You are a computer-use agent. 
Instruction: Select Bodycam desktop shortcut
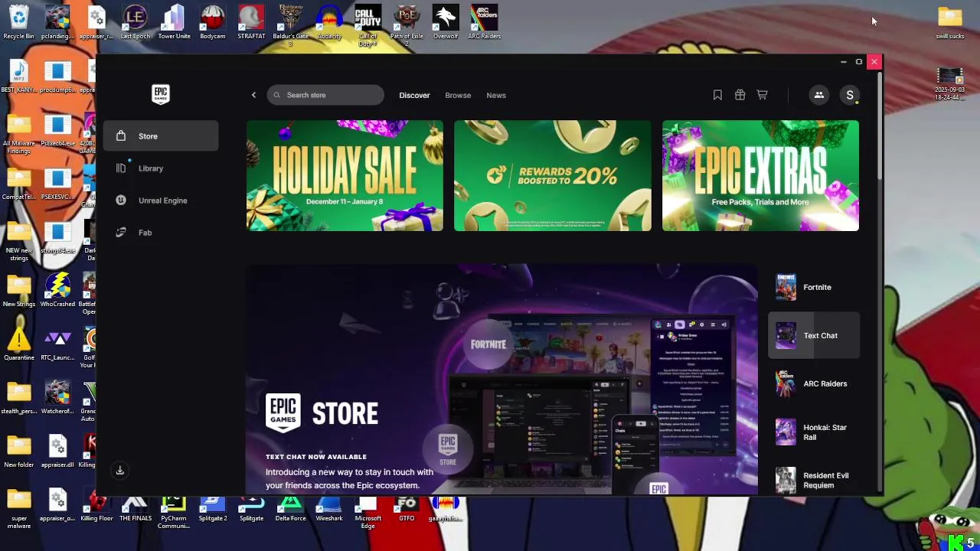coord(213,21)
